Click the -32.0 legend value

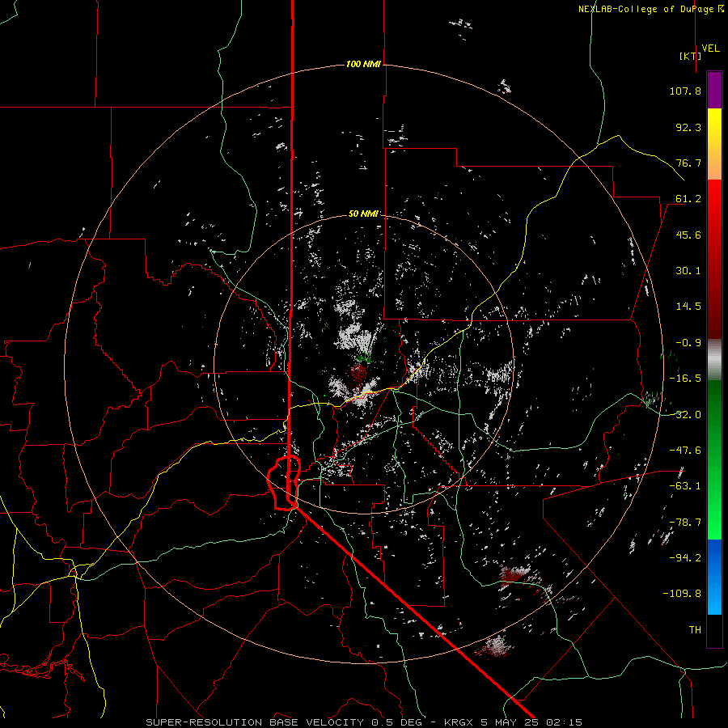(685, 415)
